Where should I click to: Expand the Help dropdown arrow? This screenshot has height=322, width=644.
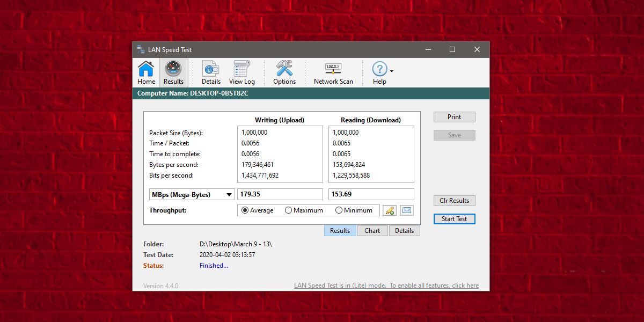tap(392, 71)
